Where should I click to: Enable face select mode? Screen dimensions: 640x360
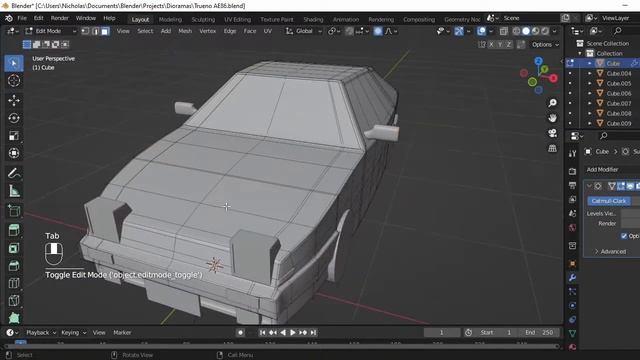105,31
